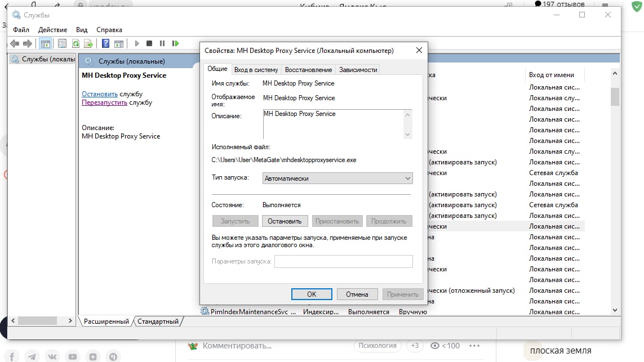The image size is (644, 362).
Task: Expand the Тип запуска dropdown
Action: [x=337, y=178]
